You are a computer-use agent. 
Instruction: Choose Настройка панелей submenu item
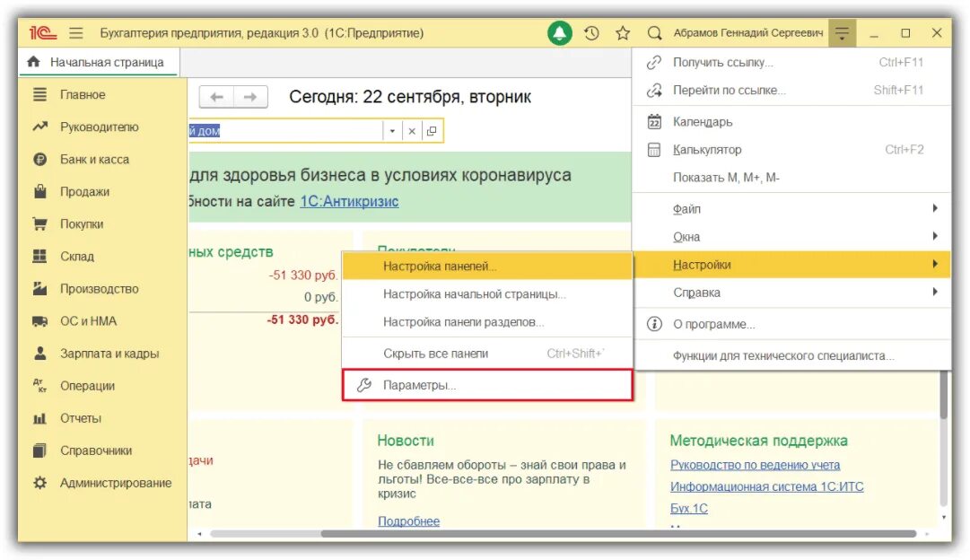pyautogui.click(x=487, y=266)
